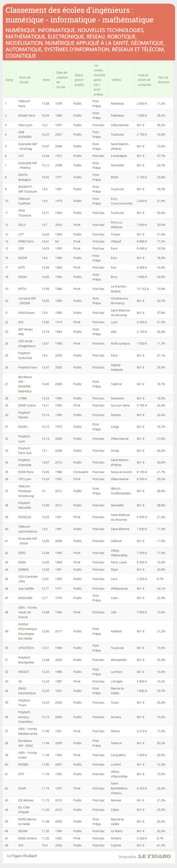Select the "Ville(s)" column header
Image resolution: width=177 pixels, height=868 pixels.
tap(117, 80)
